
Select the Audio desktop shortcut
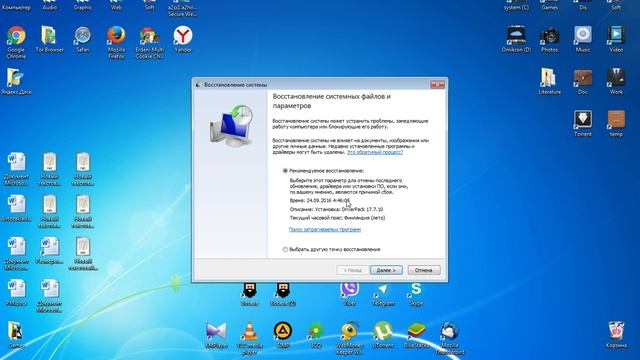(x=49, y=5)
